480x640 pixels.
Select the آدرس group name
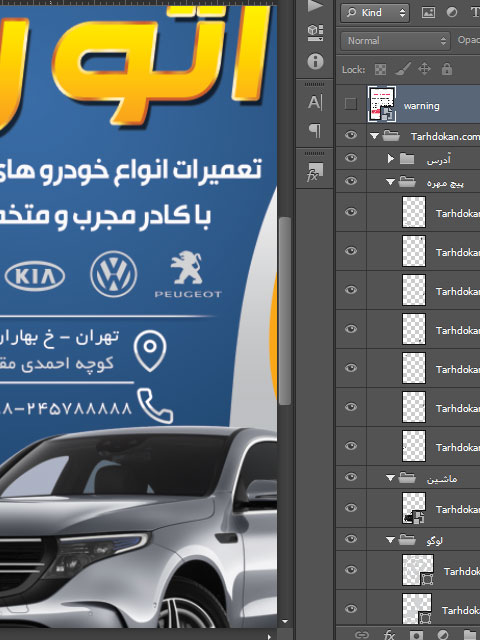point(438,160)
